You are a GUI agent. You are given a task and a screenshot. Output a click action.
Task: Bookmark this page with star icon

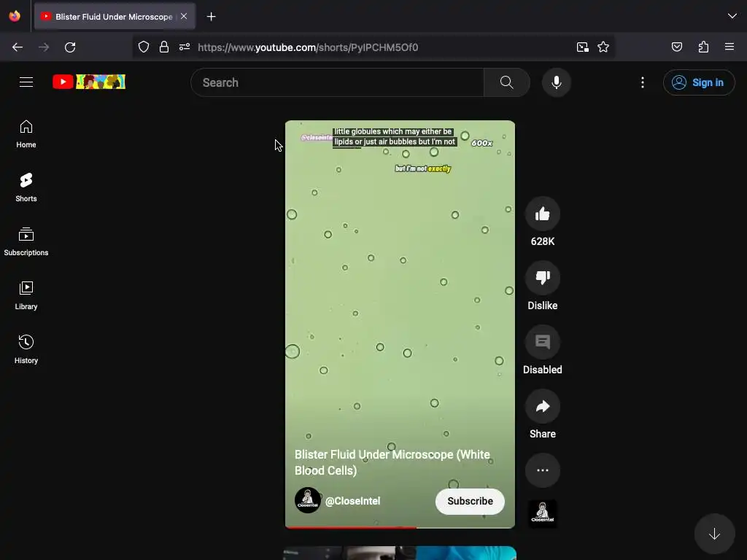(603, 47)
